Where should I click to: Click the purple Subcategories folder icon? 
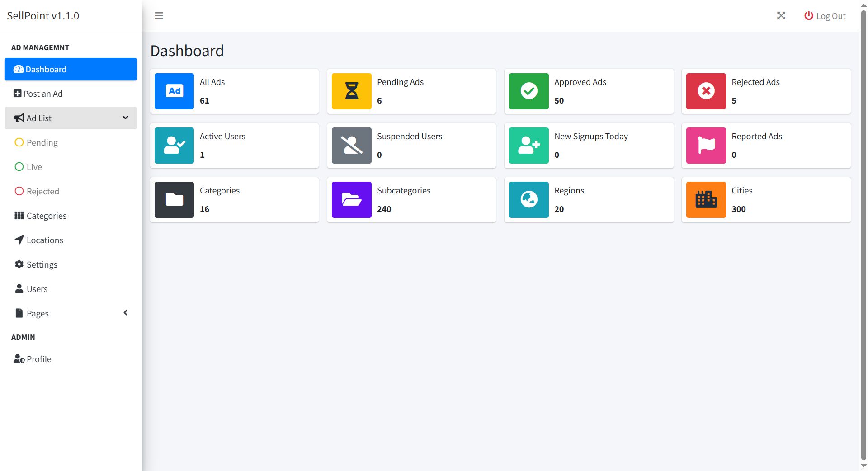(x=352, y=200)
